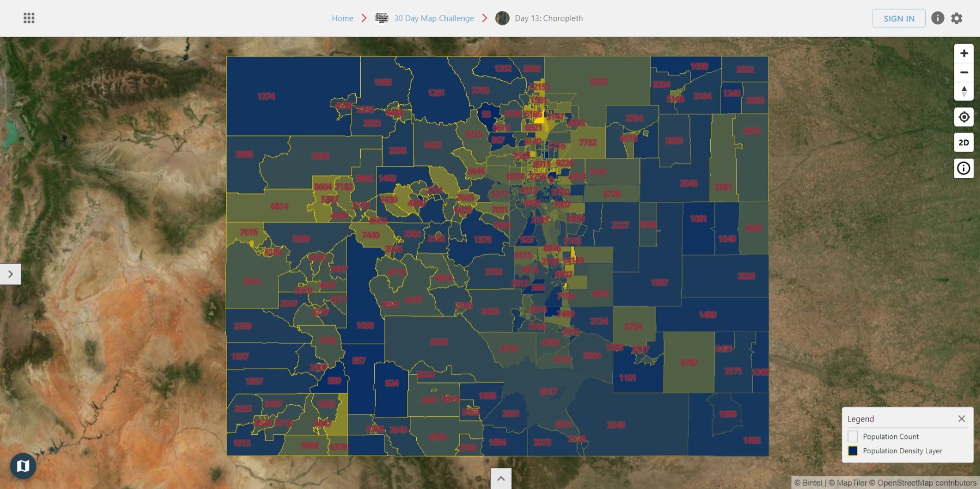Open the app launcher grid icon
Image resolution: width=980 pixels, height=489 pixels.
[x=29, y=18]
